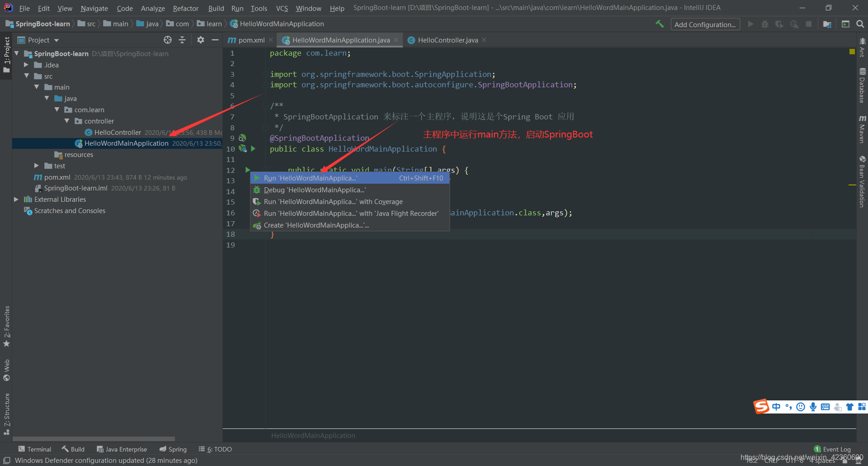The width and height of the screenshot is (868, 466).
Task: Hide the Project panel with the minus icon
Action: [215, 40]
